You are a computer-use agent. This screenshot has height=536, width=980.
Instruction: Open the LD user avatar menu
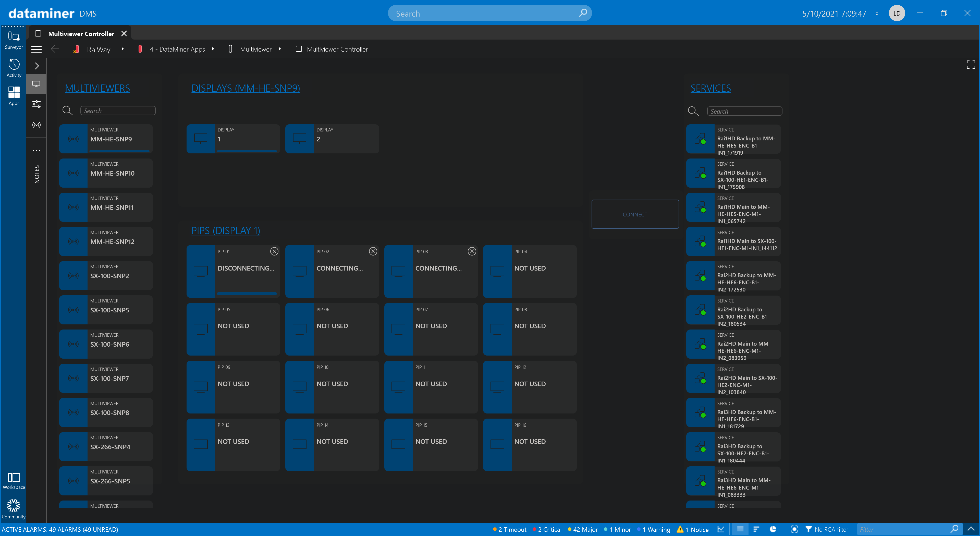(897, 13)
